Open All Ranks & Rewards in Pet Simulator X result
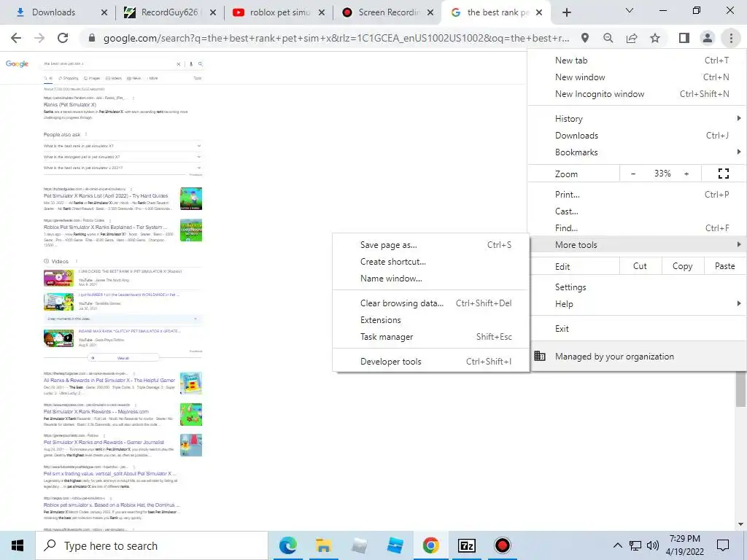Viewport: 747px width, 560px height. click(109, 380)
